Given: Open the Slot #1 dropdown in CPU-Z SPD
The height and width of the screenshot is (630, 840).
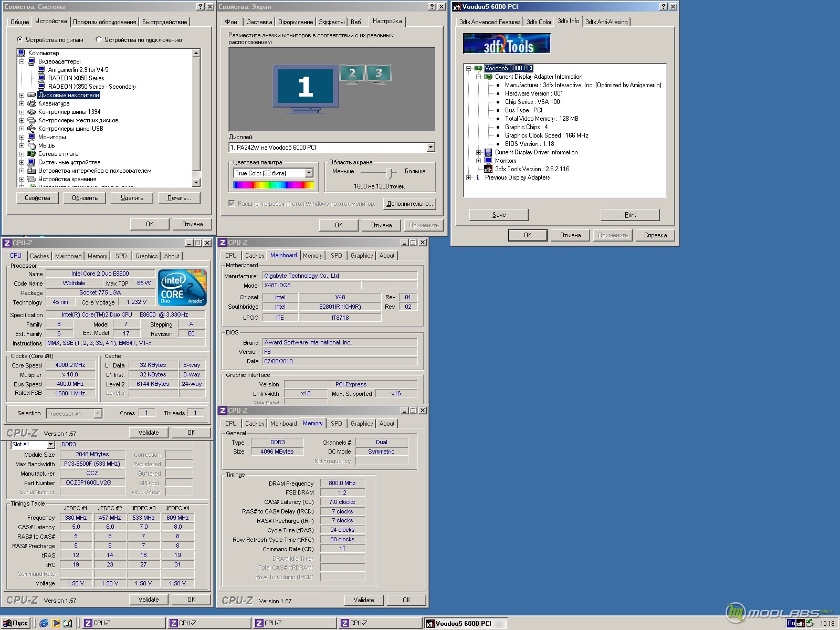Looking at the screenshot, I should click(50, 445).
